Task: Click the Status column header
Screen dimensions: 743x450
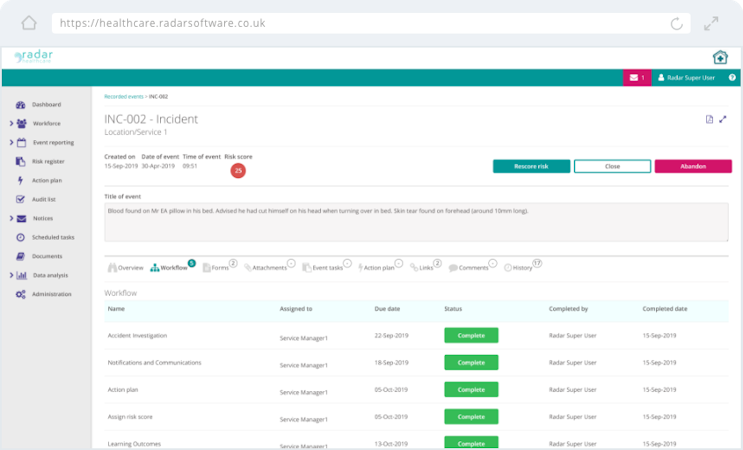Action: (453, 309)
